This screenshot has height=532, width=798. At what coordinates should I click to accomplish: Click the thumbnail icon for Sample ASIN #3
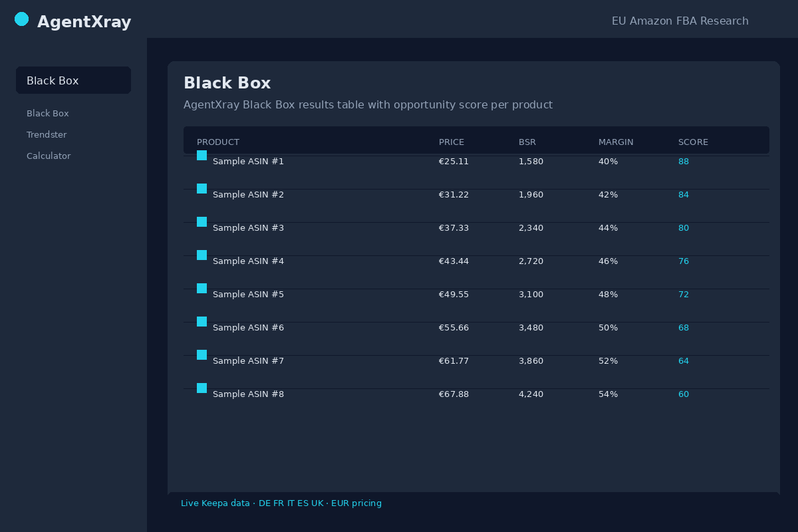pos(201,221)
